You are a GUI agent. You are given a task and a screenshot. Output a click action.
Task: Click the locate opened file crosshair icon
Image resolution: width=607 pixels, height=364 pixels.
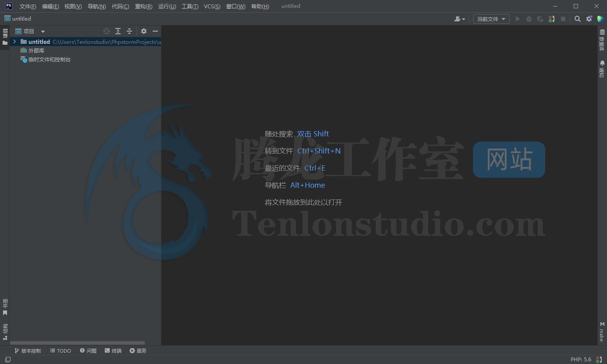107,31
